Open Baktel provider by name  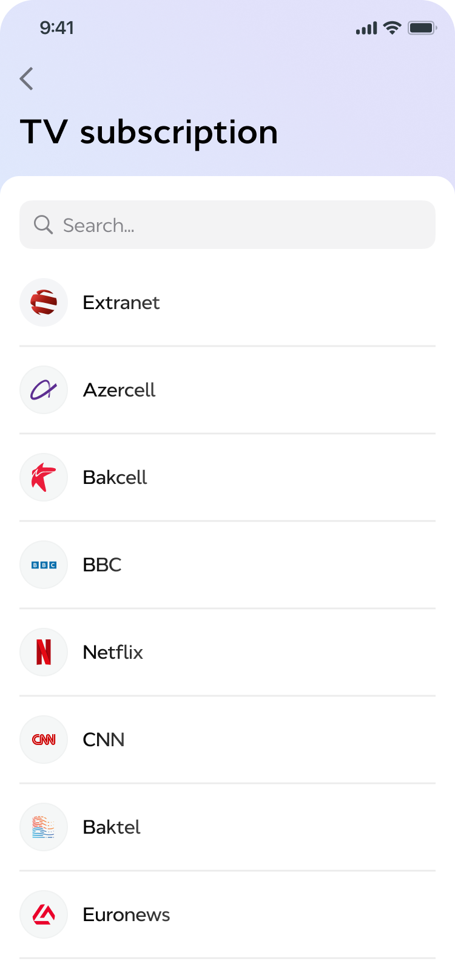112,827
